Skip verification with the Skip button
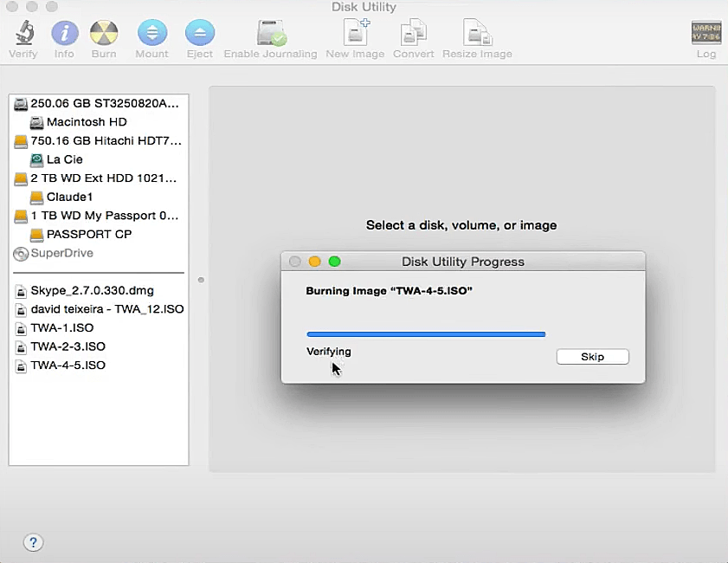Image resolution: width=728 pixels, height=563 pixels. [x=592, y=357]
